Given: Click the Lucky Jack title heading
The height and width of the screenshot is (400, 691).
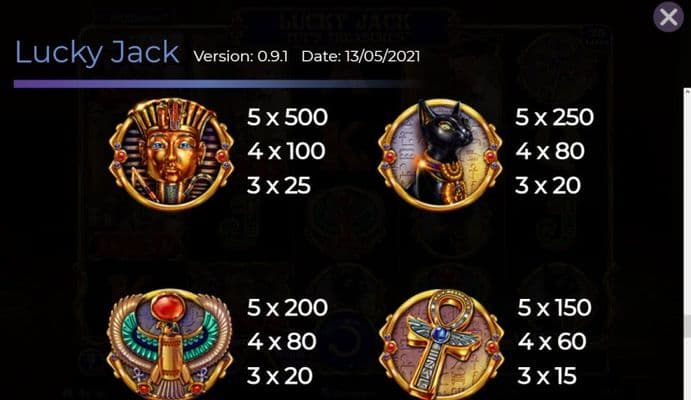Looking at the screenshot, I should tap(97, 52).
